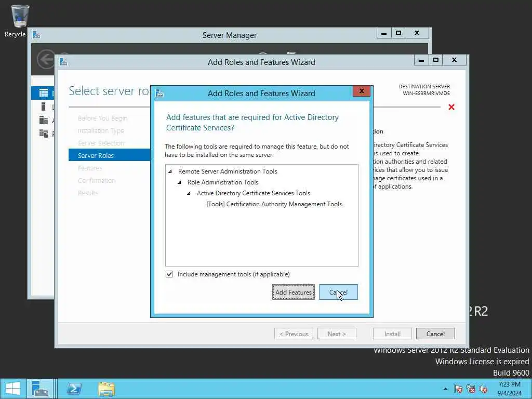The height and width of the screenshot is (399, 532).
Task: Click the taskbar clock showing 7:23 PM
Action: [x=509, y=389]
